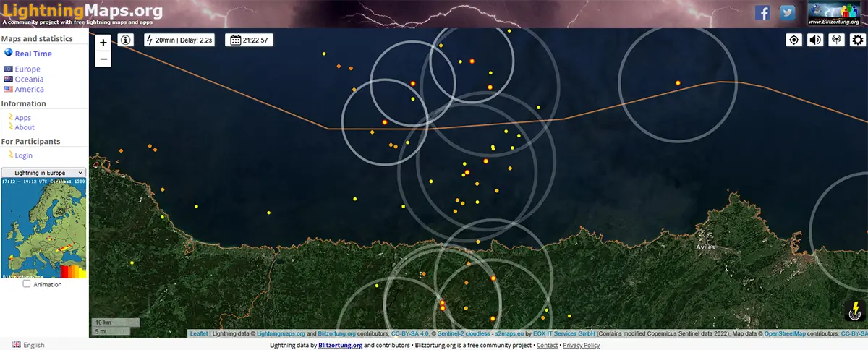Screen dimensions: 868x350
Task: Open the Contact page link
Action: click(547, 346)
